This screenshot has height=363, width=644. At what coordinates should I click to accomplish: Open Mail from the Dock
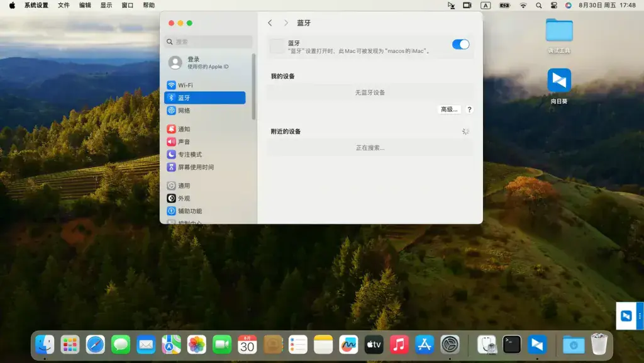point(146,345)
